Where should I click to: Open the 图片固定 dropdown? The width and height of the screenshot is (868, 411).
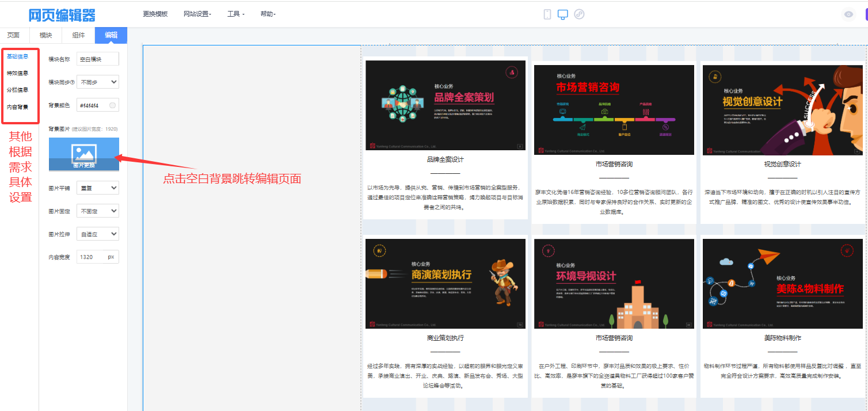[x=98, y=211]
